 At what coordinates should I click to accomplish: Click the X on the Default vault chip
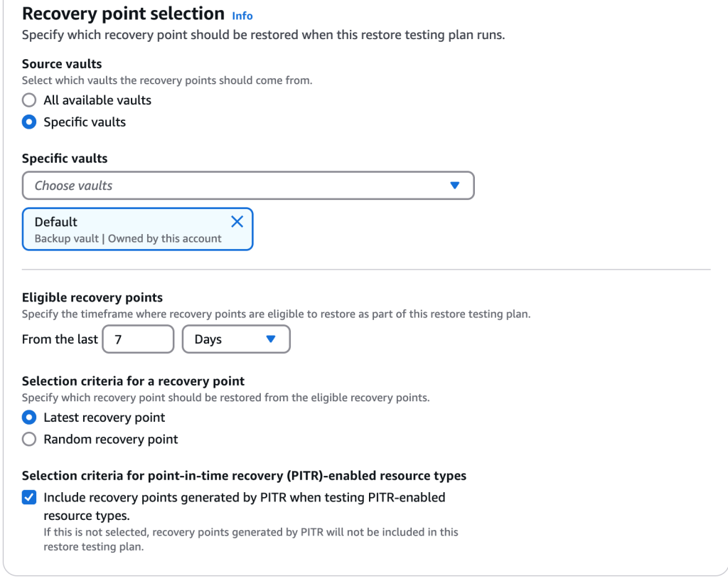(237, 221)
